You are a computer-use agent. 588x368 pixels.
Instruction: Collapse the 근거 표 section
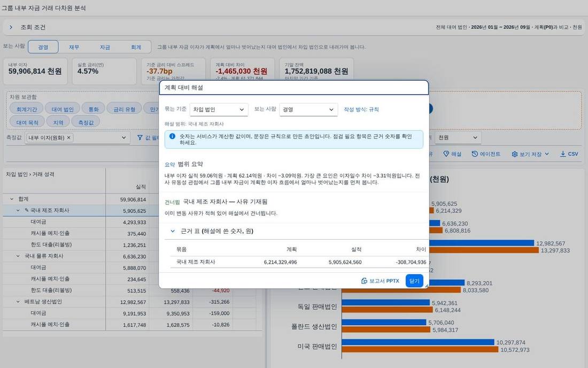[x=173, y=231]
